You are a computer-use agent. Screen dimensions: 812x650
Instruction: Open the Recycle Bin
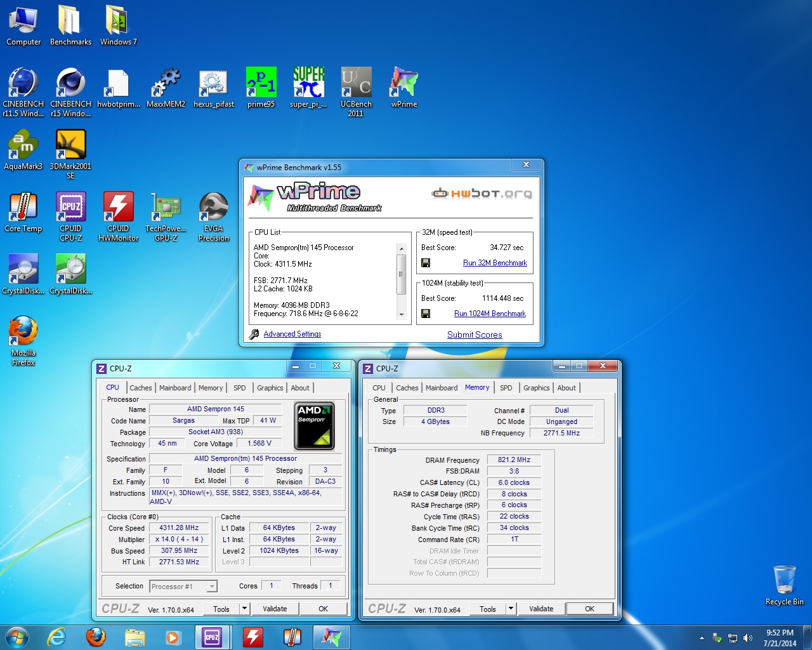(x=784, y=585)
